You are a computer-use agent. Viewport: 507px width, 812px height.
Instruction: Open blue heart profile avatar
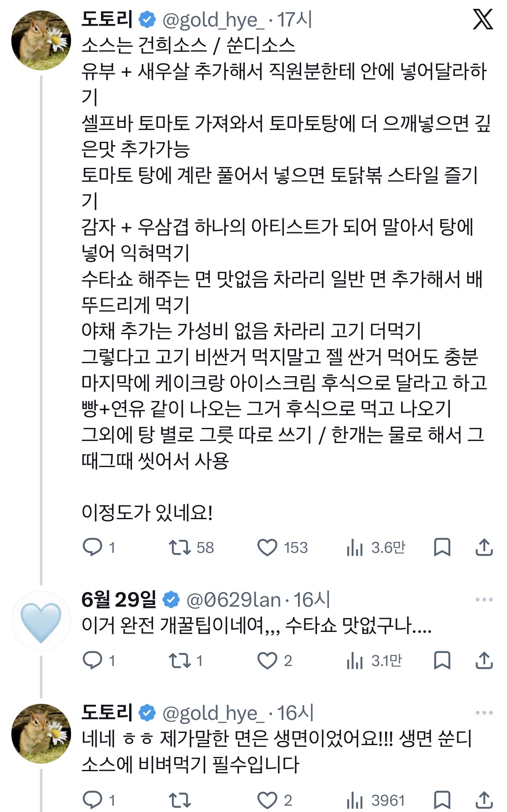tap(41, 621)
